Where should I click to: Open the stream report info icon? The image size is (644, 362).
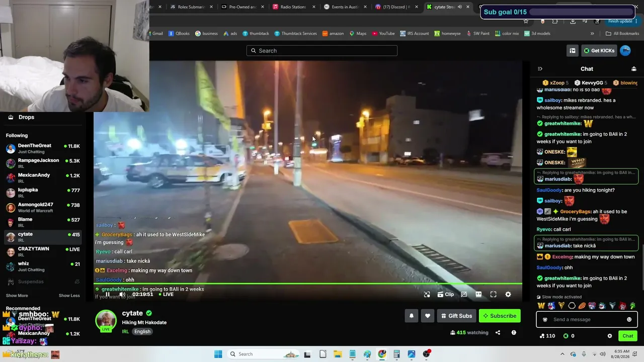click(x=514, y=332)
